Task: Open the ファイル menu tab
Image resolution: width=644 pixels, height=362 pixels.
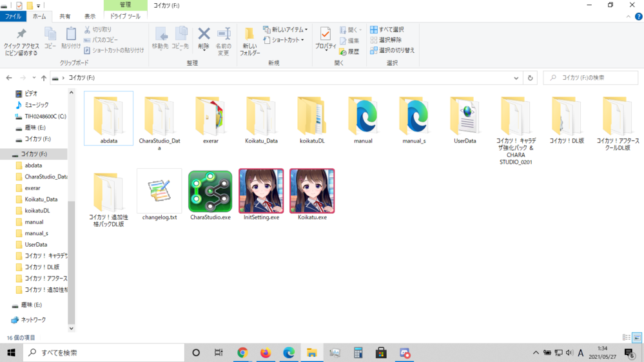Action: click(x=13, y=16)
